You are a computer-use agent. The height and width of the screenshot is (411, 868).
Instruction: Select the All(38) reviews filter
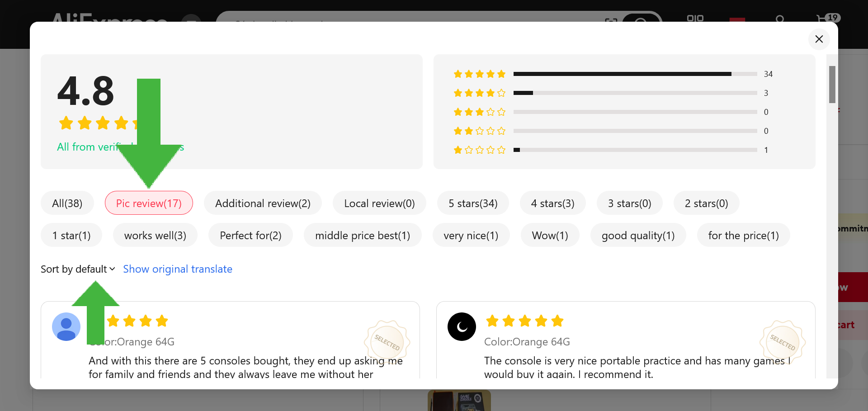pyautogui.click(x=67, y=203)
